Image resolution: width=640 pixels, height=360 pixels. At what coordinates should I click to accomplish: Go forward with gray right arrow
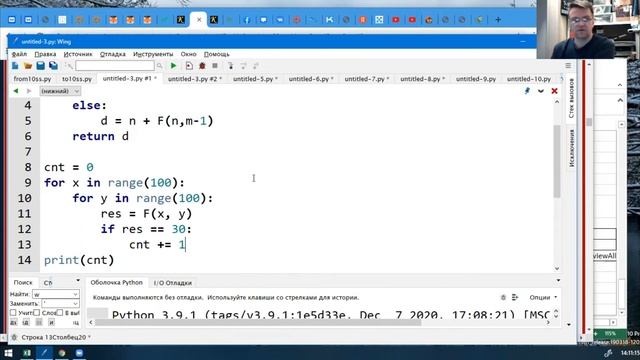point(29,91)
